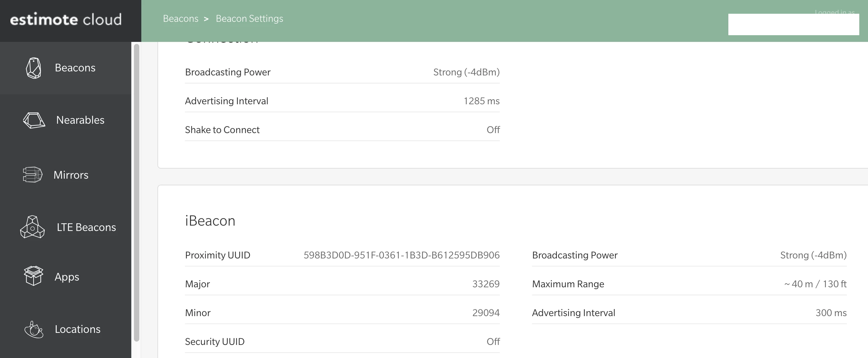Click the iBeacon Broadcasting Power label

pyautogui.click(x=575, y=255)
